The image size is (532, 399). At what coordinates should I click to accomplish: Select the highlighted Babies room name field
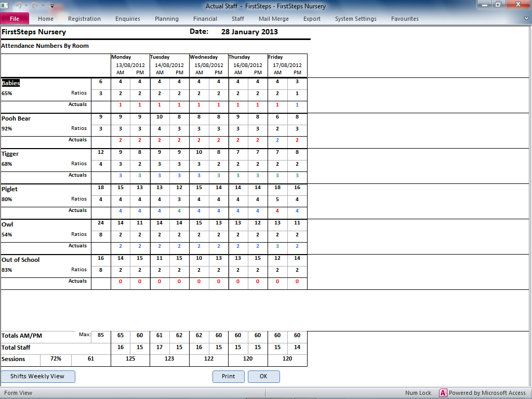pyautogui.click(x=10, y=83)
